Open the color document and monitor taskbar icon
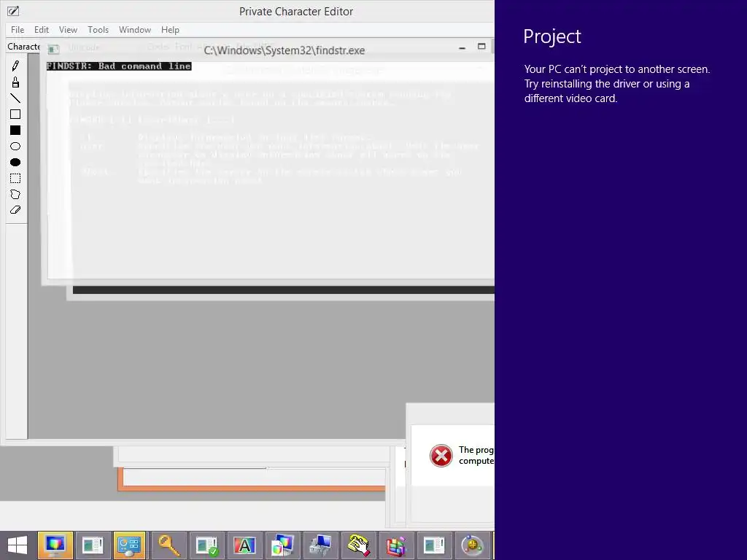 282,545
